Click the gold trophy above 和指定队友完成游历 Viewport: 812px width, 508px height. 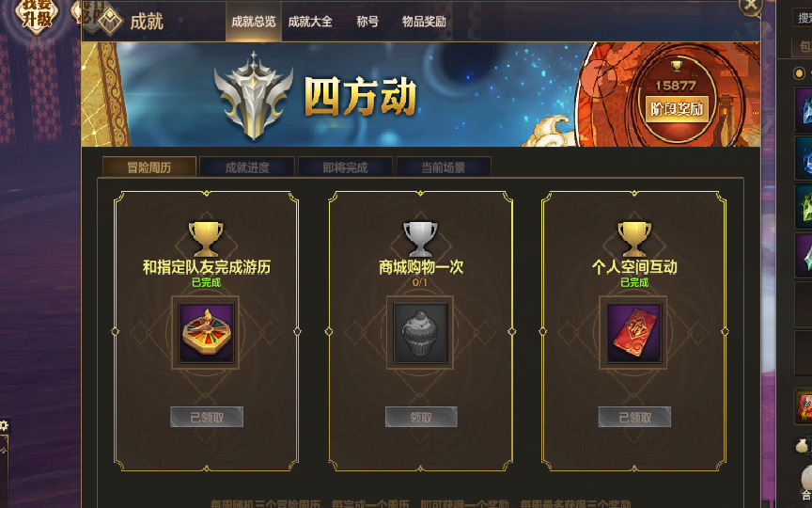pos(206,239)
